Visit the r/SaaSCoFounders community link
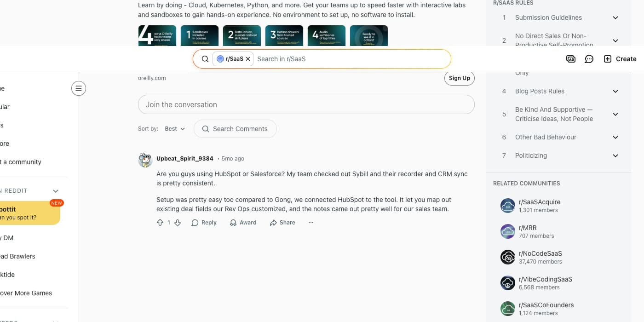 (546, 305)
